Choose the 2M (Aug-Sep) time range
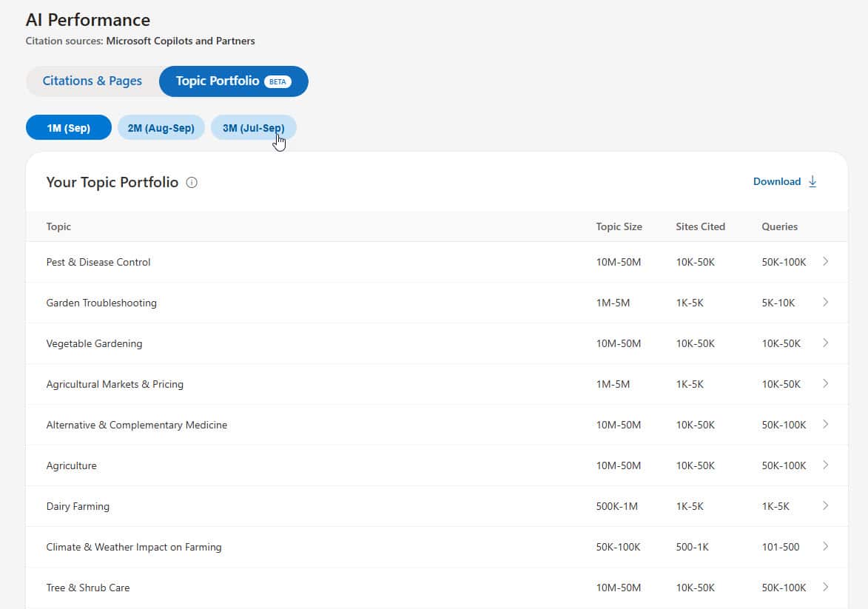Screen dimensions: 868x609 coord(161,128)
